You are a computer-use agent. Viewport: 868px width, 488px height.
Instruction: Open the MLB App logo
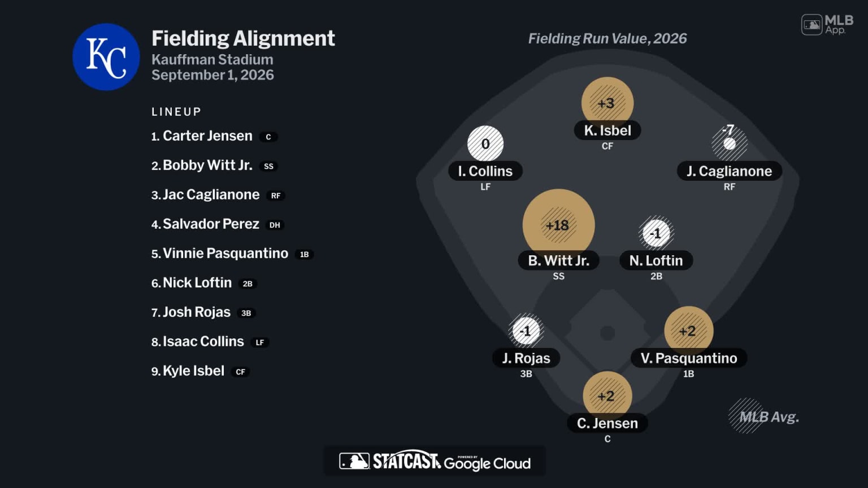pyautogui.click(x=827, y=24)
